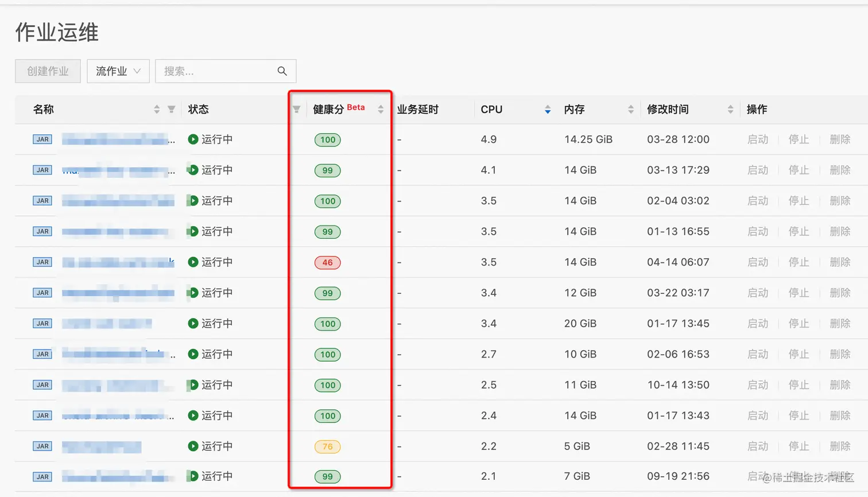Screen dimensions: 868x497
Task: Click the modified time 02-04 03:02
Action: [x=678, y=201]
